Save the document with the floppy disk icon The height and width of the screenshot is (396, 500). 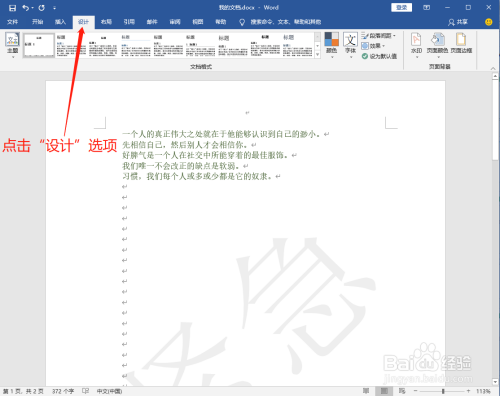coord(12,8)
